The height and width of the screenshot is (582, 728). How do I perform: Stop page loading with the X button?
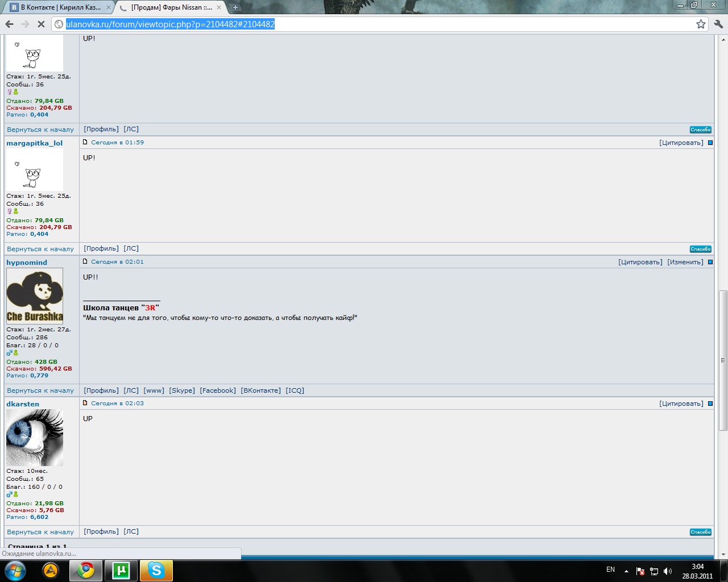pos(41,24)
